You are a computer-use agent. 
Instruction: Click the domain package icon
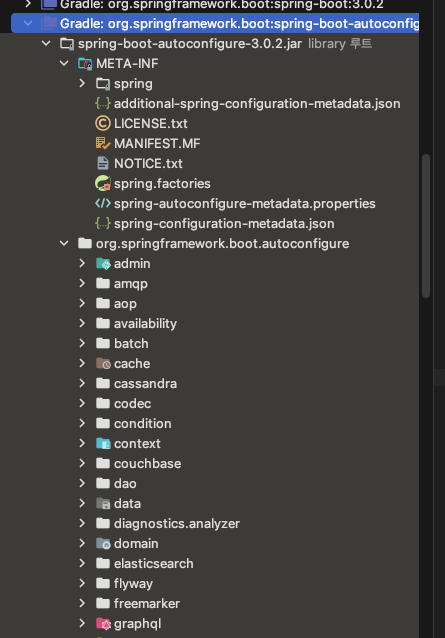[x=103, y=543]
